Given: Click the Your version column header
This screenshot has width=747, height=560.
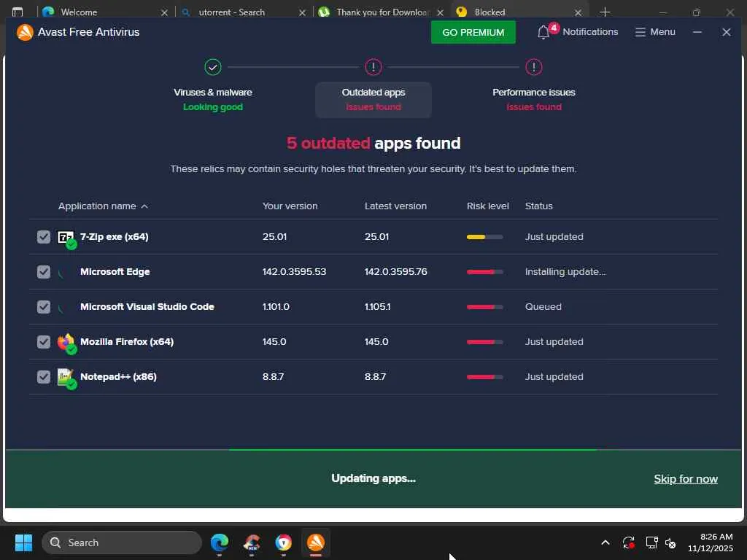Looking at the screenshot, I should (290, 206).
